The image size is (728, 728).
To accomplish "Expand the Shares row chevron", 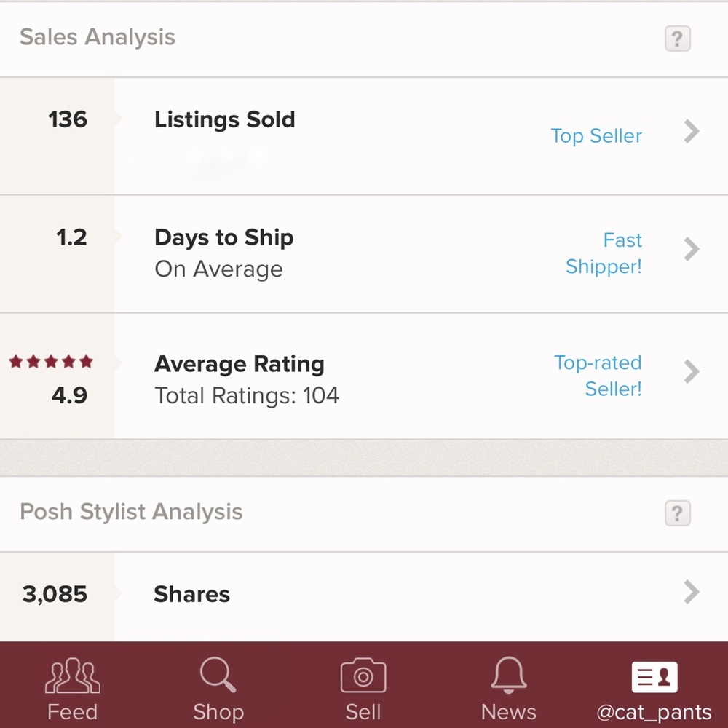I will click(x=692, y=592).
